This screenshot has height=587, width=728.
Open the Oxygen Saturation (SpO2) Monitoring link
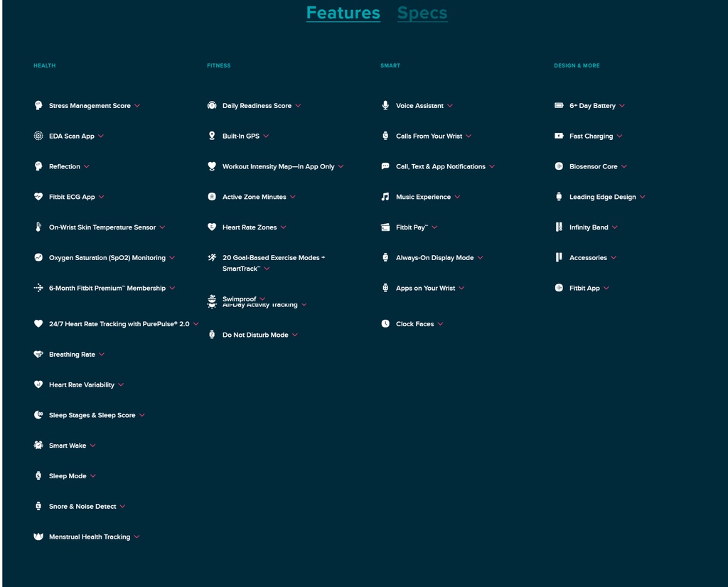[x=107, y=257]
